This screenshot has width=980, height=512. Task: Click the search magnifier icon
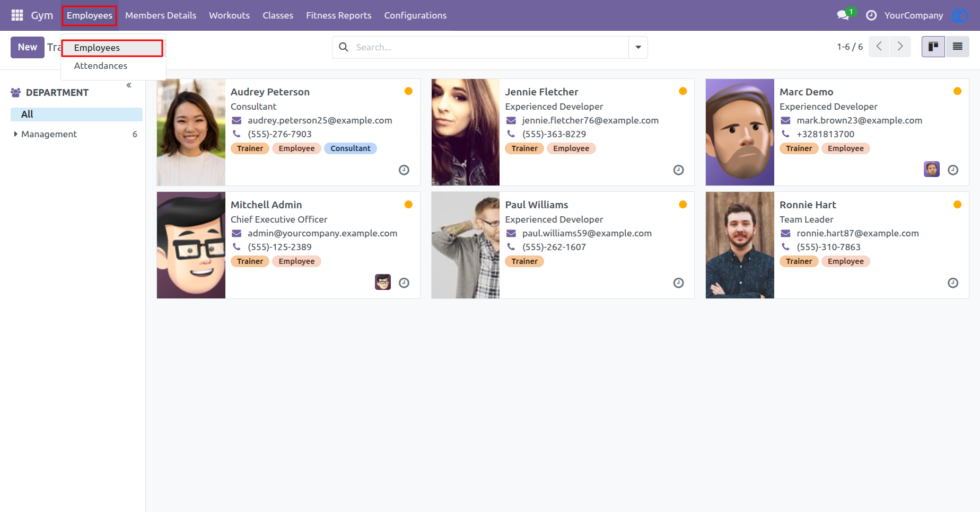point(344,47)
